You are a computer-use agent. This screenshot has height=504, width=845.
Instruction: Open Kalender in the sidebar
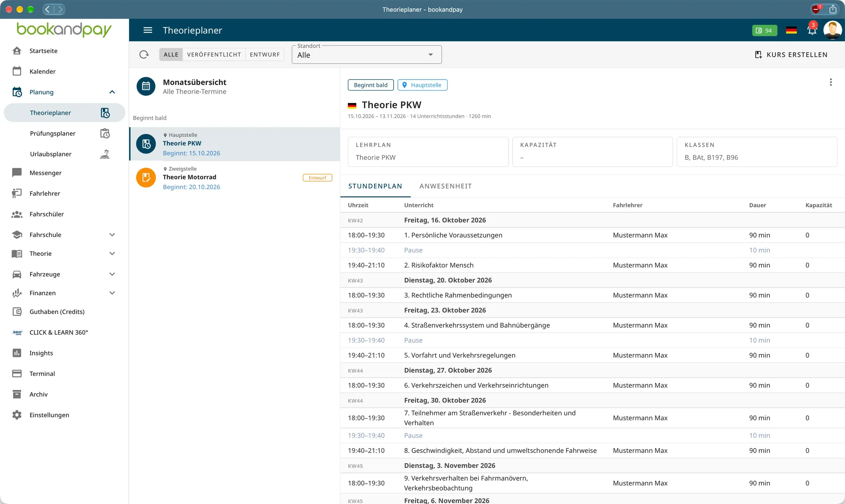click(x=64, y=71)
